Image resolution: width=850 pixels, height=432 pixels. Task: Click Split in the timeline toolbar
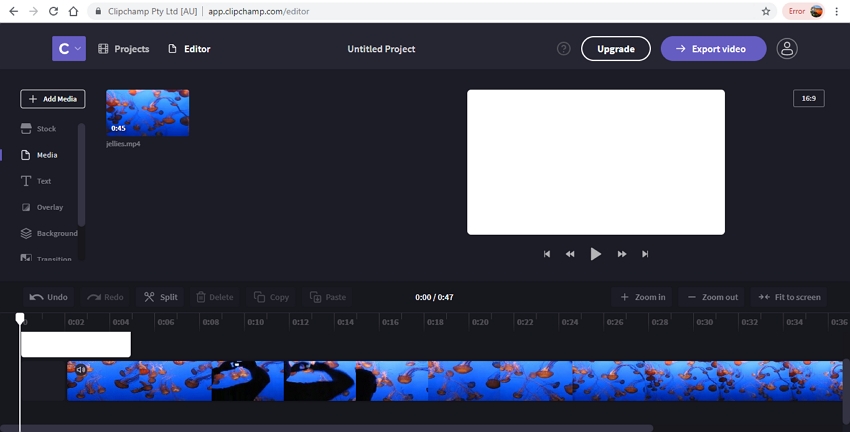tap(160, 297)
